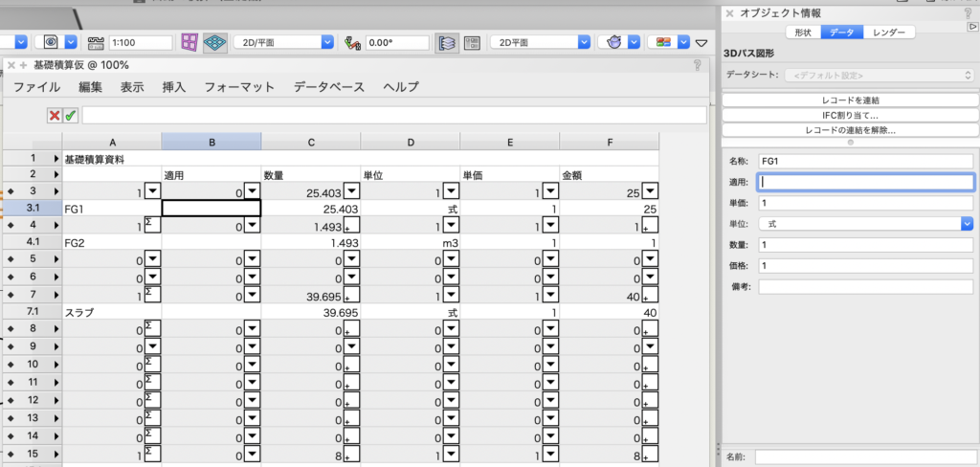Toggle the sum marker in cell A4
Screen dimensions: 980x467
[x=151, y=225]
